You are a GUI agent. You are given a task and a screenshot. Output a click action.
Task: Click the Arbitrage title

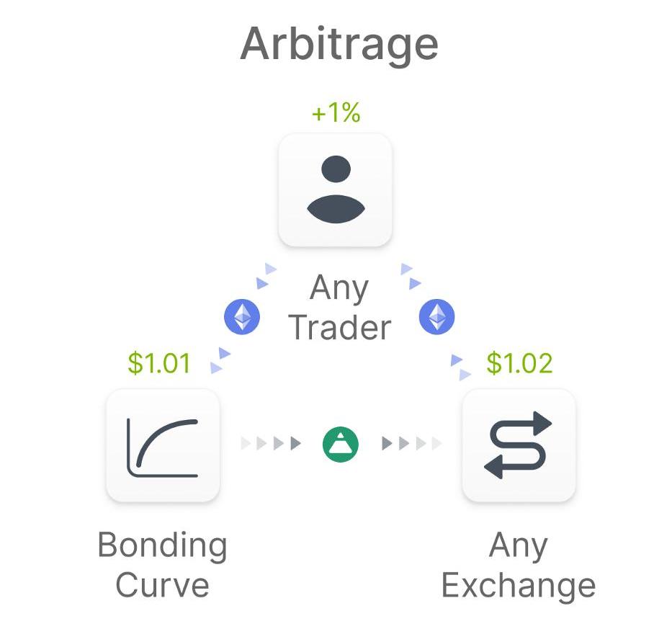[x=339, y=45]
